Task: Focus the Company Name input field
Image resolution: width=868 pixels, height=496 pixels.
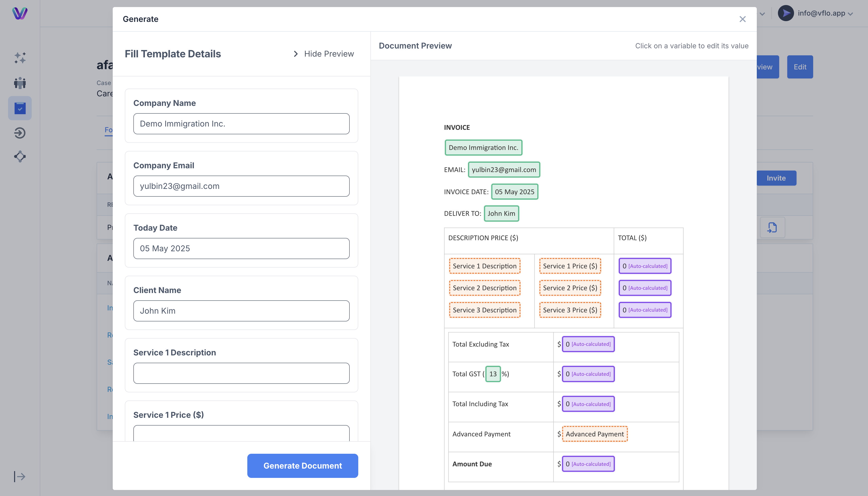Action: [241, 124]
